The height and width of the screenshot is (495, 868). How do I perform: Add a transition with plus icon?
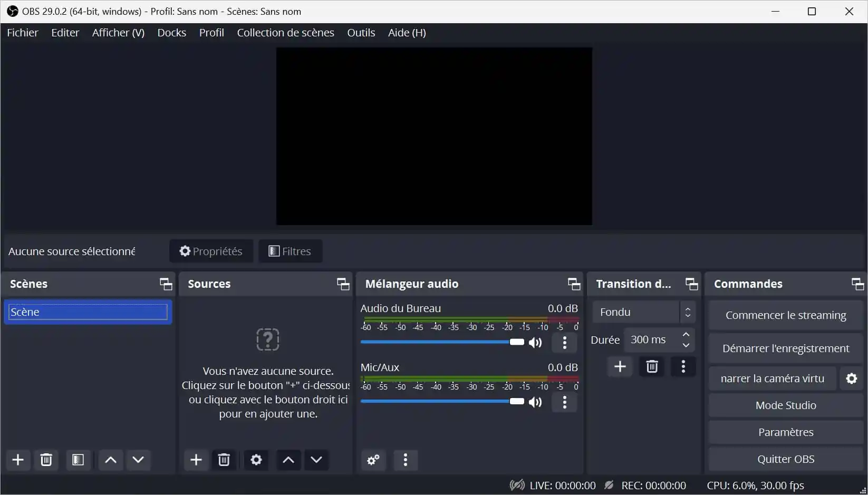click(620, 366)
